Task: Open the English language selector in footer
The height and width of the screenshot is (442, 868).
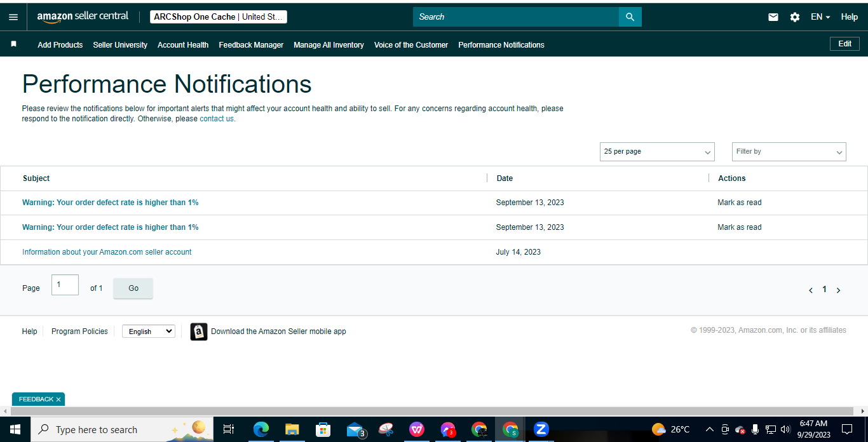Action: click(149, 331)
